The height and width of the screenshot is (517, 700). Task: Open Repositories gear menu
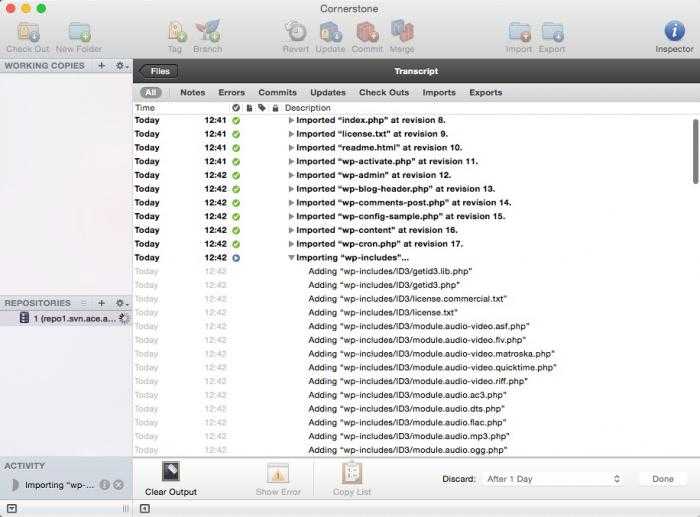[121, 303]
